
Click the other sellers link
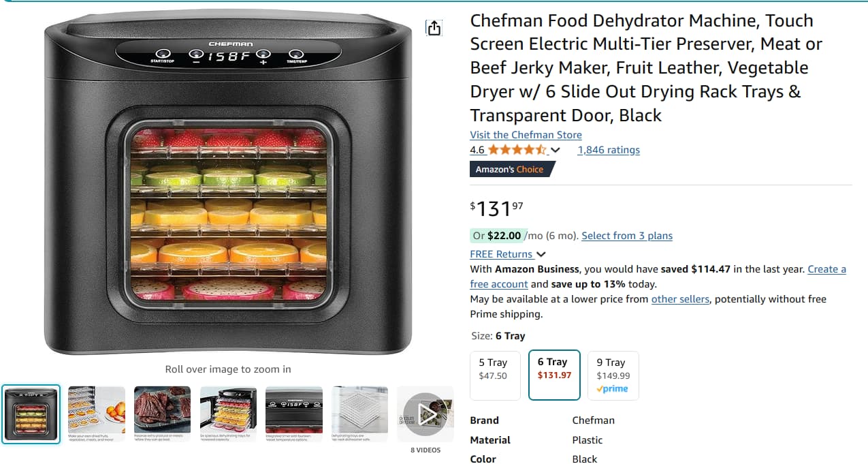tap(680, 299)
